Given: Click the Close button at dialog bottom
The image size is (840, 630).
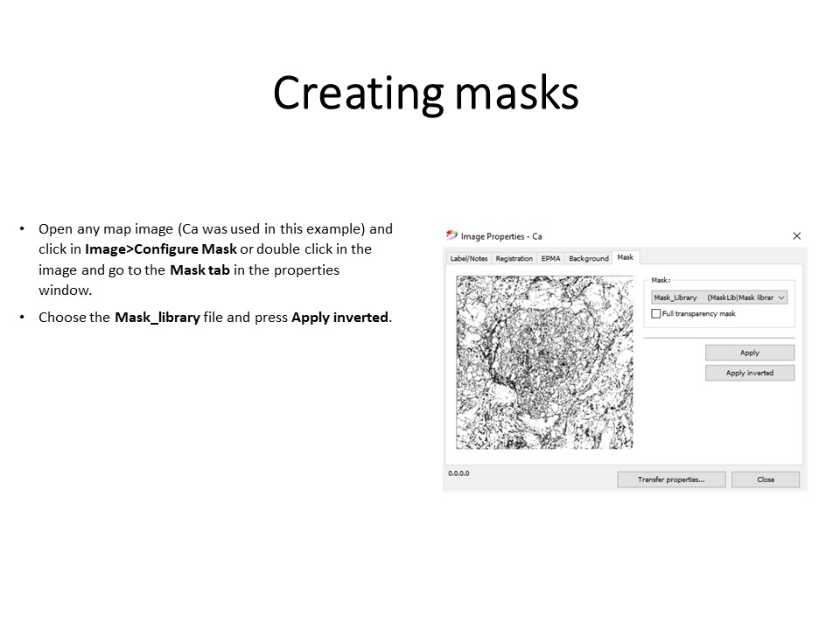Looking at the screenshot, I should coord(765,479).
